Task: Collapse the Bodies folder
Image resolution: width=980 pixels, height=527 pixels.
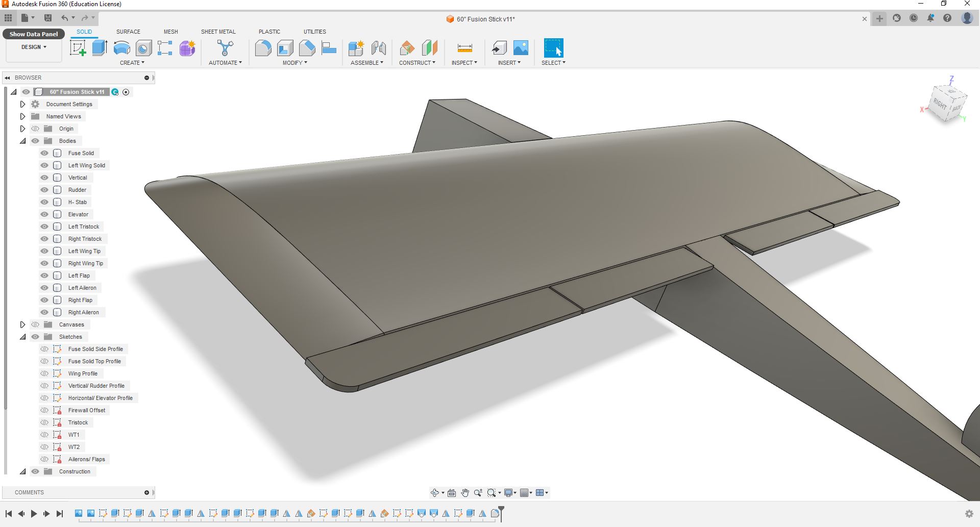Action: pos(22,141)
